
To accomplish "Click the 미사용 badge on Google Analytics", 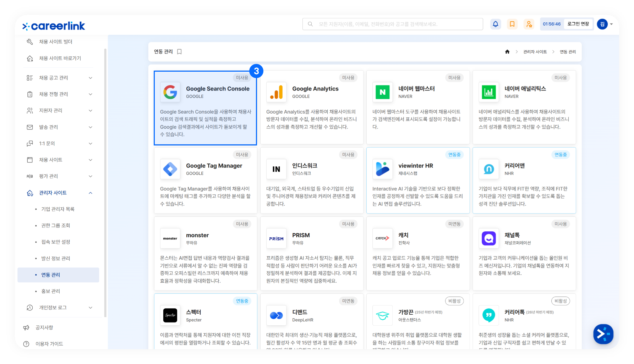I will point(348,78).
